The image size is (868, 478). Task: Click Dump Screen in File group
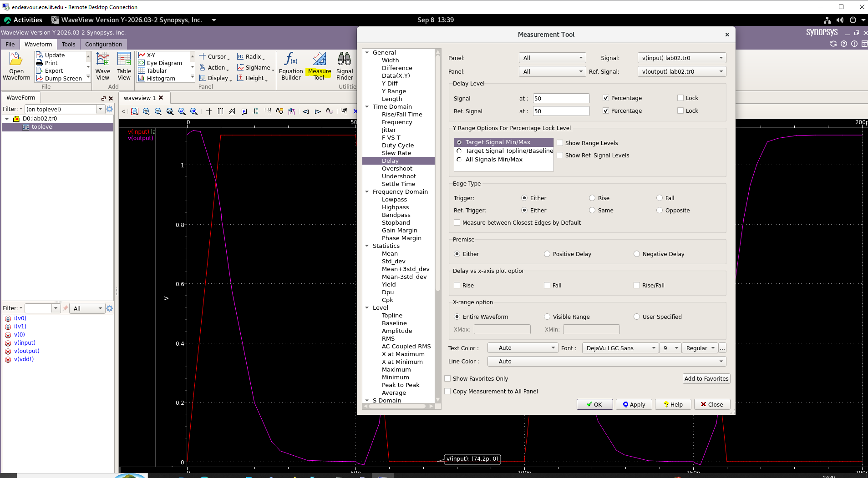pyautogui.click(x=59, y=78)
